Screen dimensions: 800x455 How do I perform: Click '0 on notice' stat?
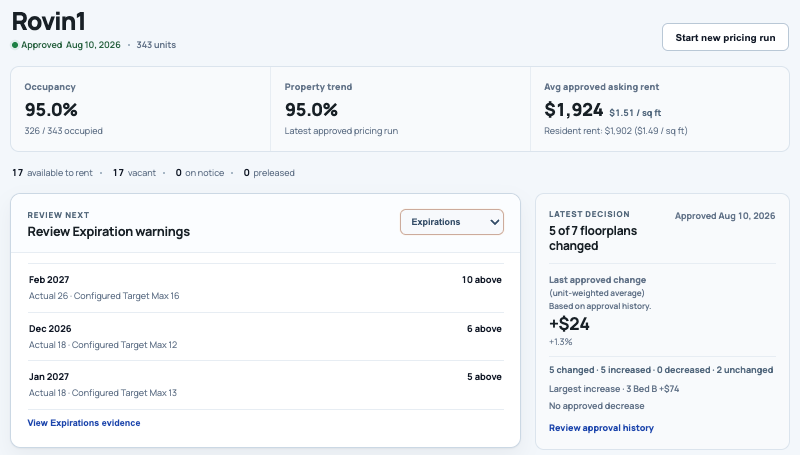tap(199, 173)
